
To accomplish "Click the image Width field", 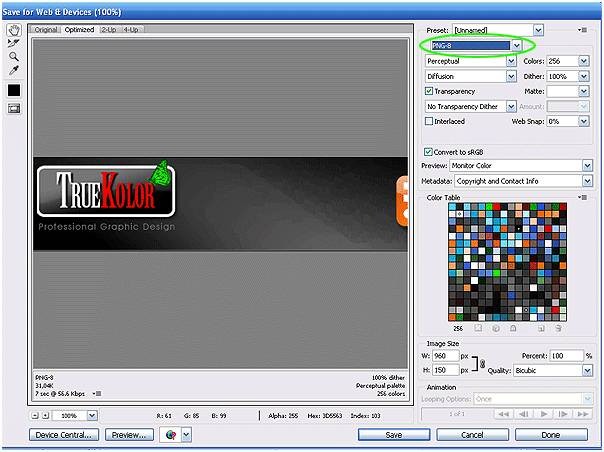I will pos(446,356).
